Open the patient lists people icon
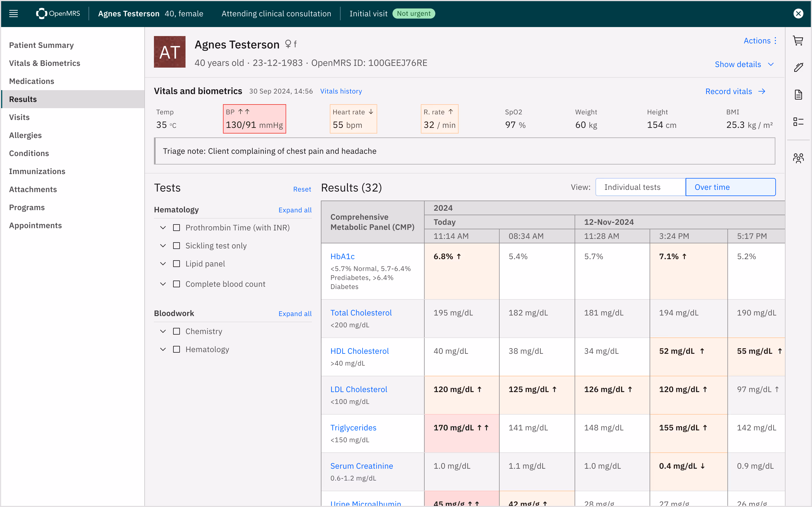Viewport: 812px width, 507px height. (x=798, y=158)
